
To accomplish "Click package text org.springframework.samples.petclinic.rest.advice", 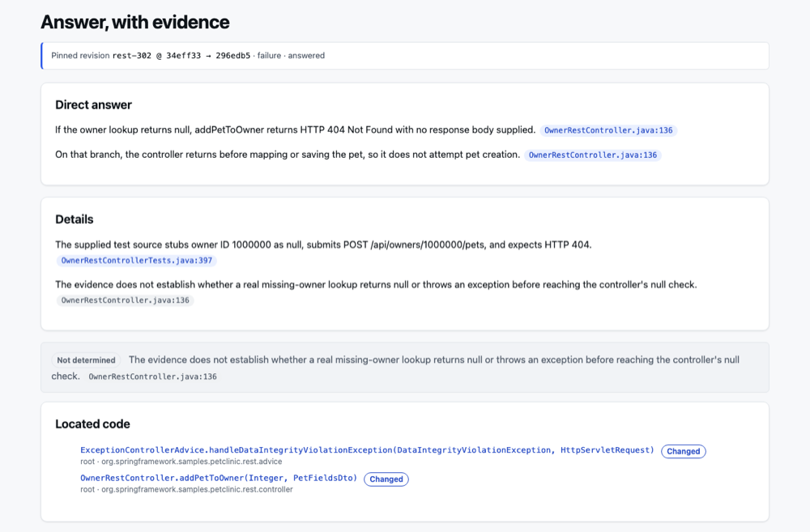I will [x=192, y=462].
